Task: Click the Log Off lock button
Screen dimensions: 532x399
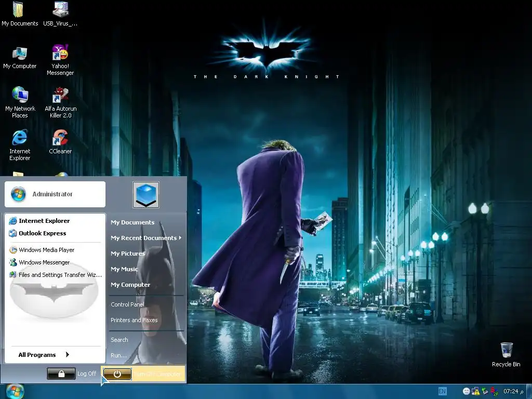Action: (61, 374)
